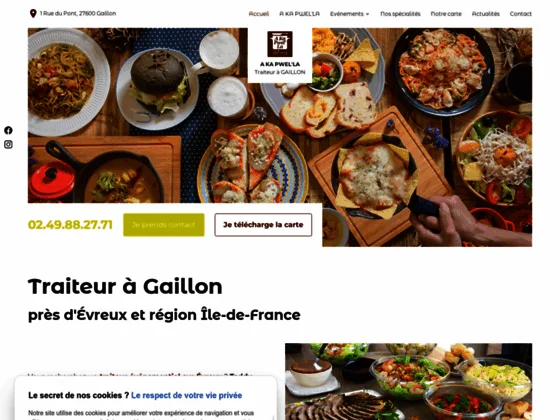Open the Facebook icon link

tap(8, 130)
